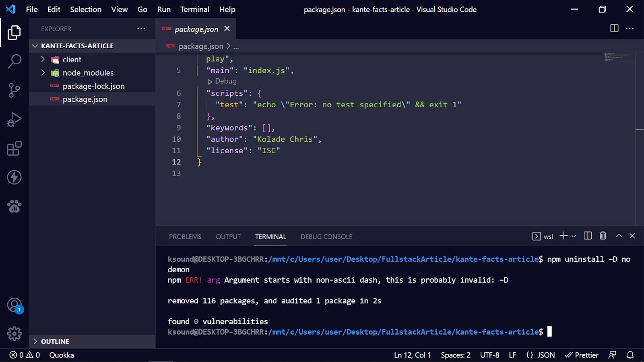Open the Thunder Client lightning icon
Screen dimensions: 644x362
[14, 177]
